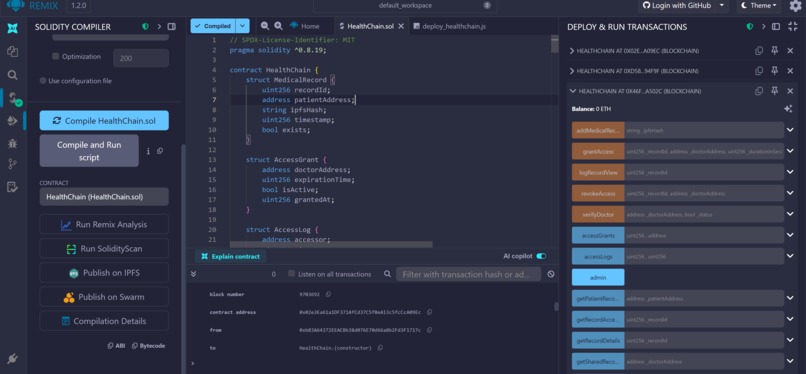Clear the terminal console
806x374 pixels.
[551, 274]
